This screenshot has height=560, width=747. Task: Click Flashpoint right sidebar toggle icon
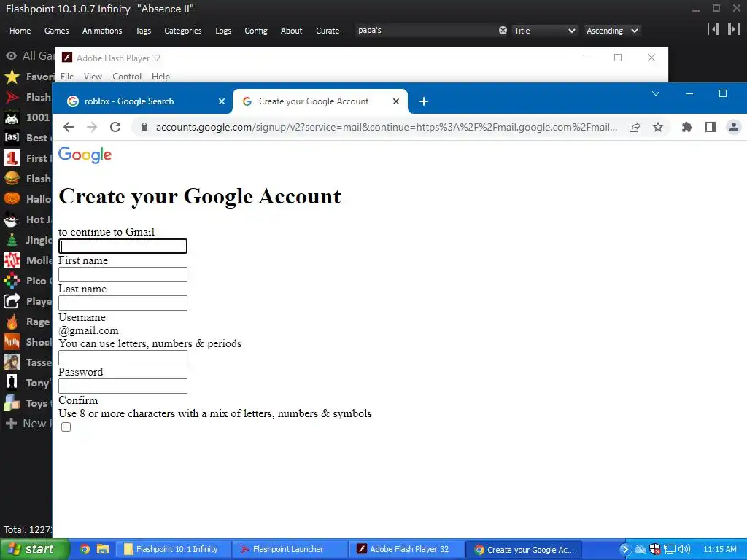733,29
